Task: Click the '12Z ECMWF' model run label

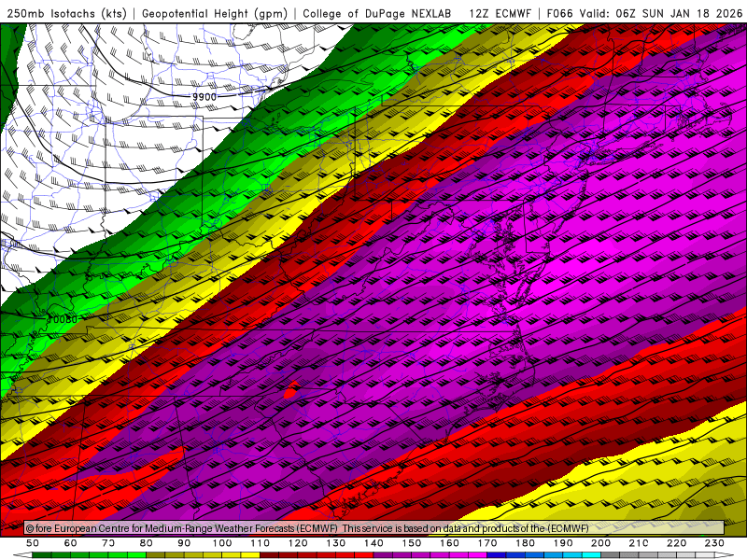Action: 500,13
